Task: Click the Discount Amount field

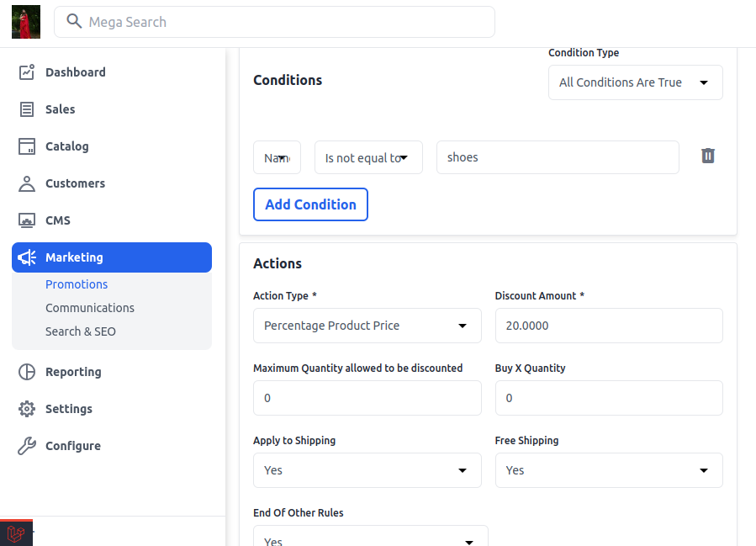Action: coord(609,326)
